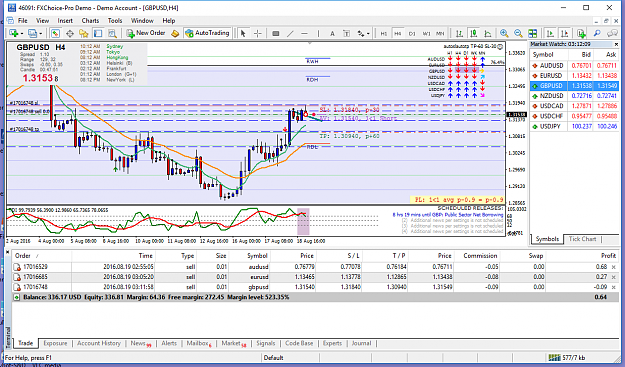This screenshot has width=625, height=367.
Task: Sort orders by Profit column header
Action: tap(608, 256)
